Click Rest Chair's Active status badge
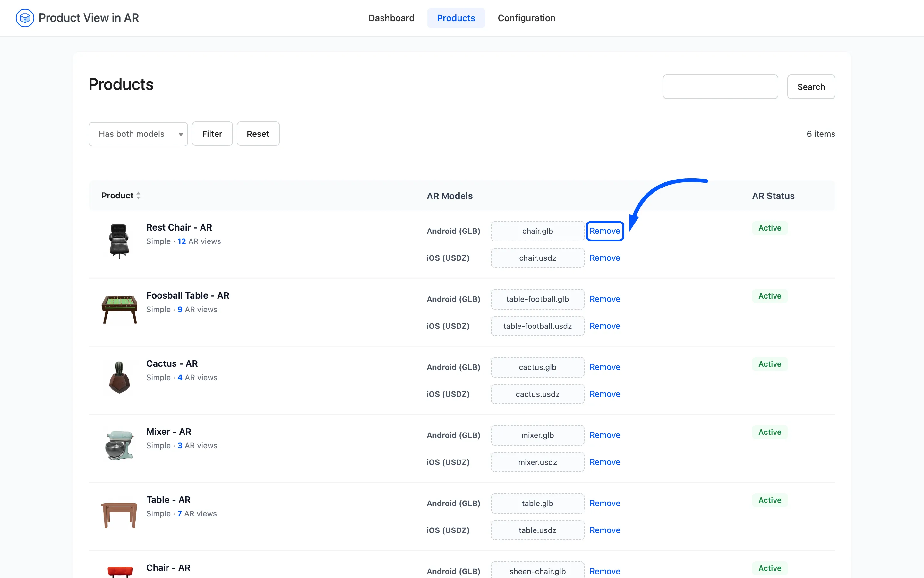Viewport: 924px width, 578px height. click(x=770, y=228)
